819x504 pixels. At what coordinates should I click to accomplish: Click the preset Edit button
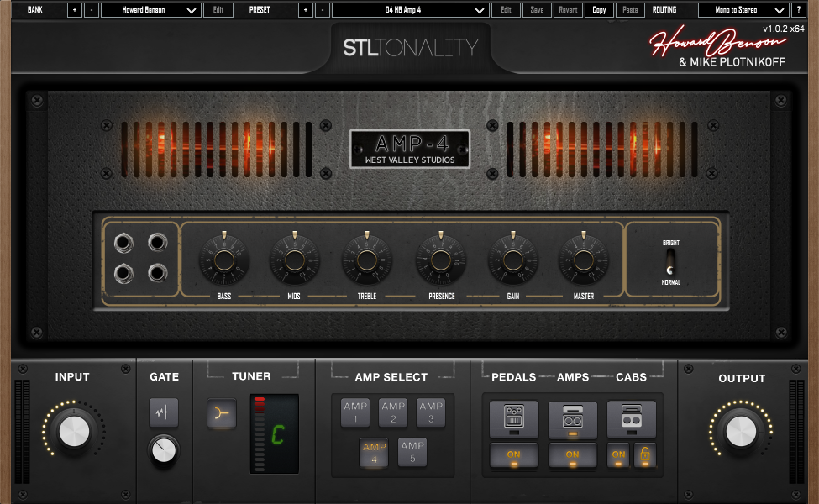507,10
